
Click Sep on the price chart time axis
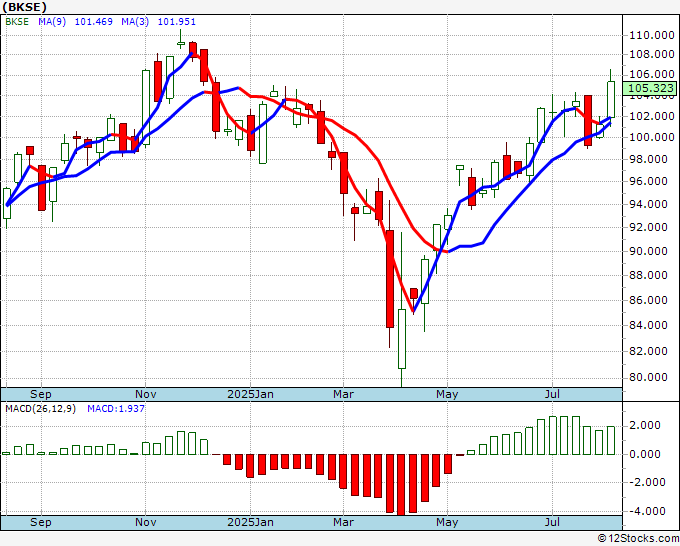point(41,395)
